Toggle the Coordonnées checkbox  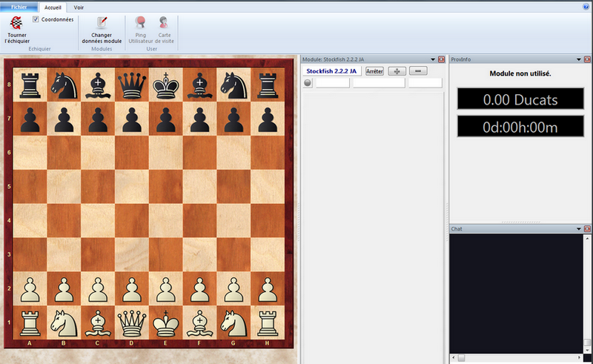pos(36,19)
